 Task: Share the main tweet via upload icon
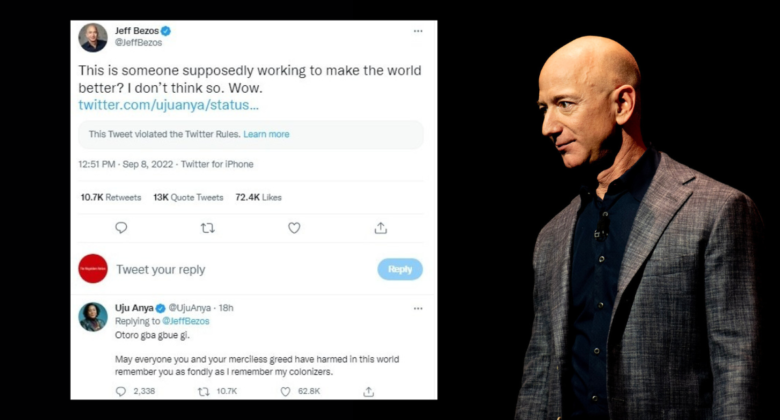point(381,228)
